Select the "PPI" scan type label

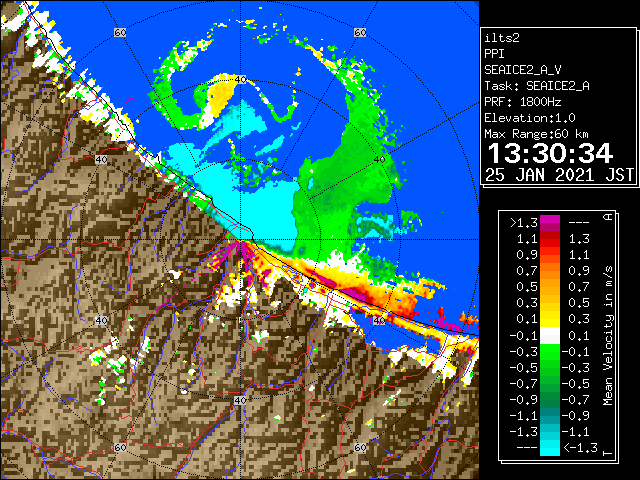(494, 54)
